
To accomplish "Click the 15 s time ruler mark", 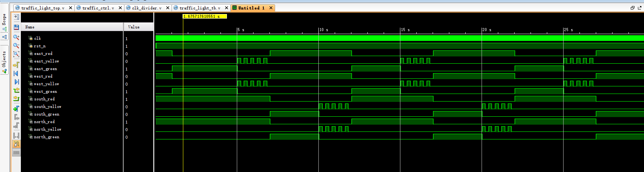I will tap(405, 30).
